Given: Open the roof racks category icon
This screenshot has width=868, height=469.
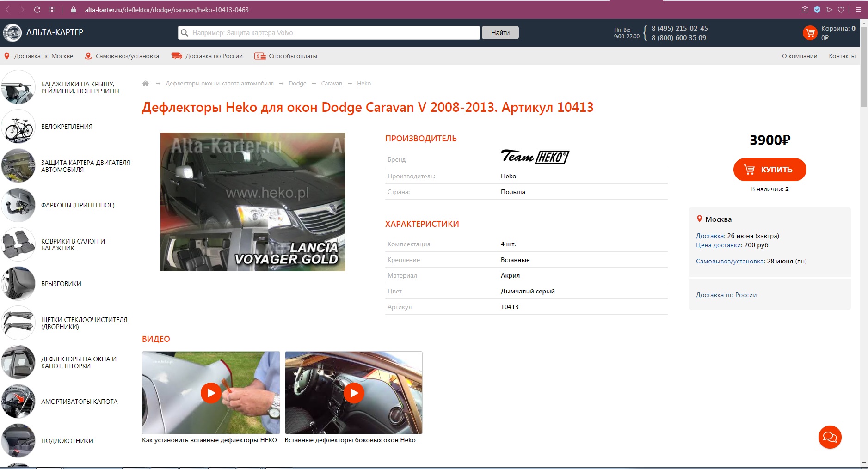Looking at the screenshot, I should click(18, 87).
